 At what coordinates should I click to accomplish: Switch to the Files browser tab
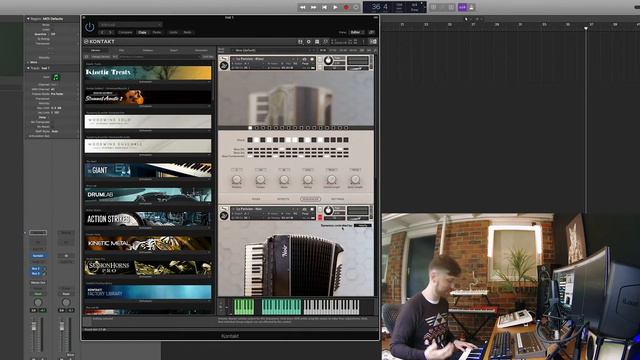point(122,51)
